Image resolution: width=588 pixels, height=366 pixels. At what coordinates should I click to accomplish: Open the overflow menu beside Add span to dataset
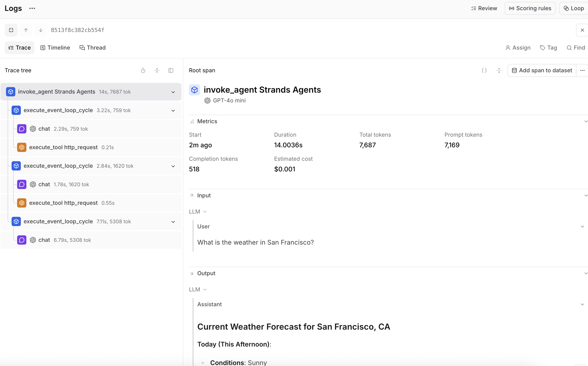582,70
